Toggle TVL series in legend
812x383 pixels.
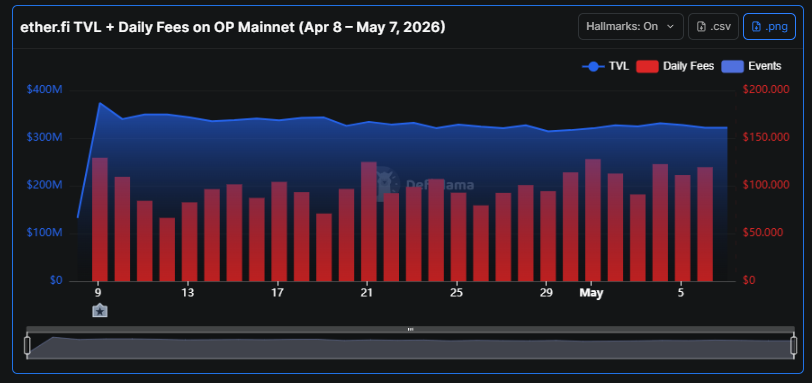pos(605,66)
